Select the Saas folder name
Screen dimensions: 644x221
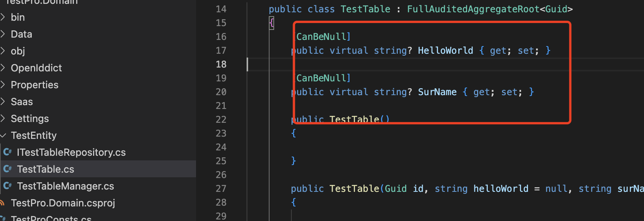(x=22, y=102)
